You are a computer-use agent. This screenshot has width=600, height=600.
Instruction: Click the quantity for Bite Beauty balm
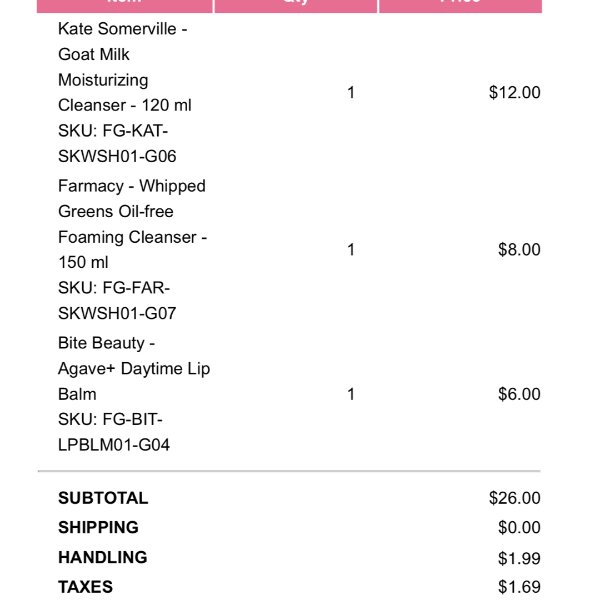click(x=351, y=394)
